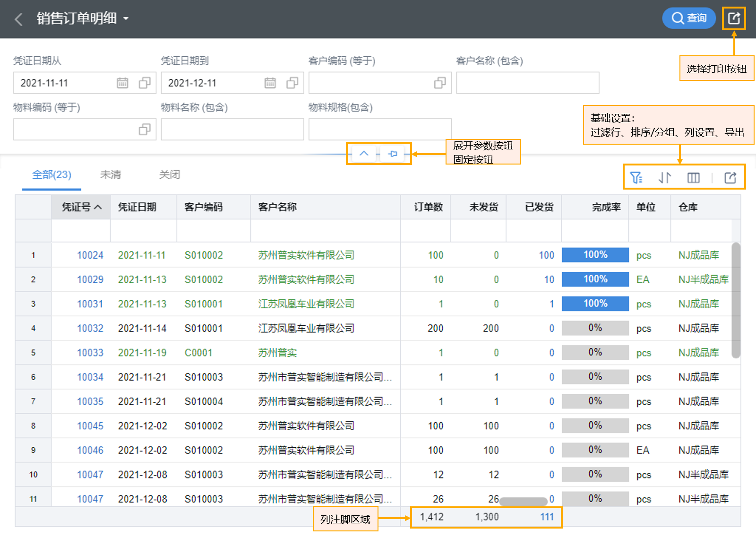Click the back arrow in the header
This screenshot has width=756, height=538.
click(19, 19)
